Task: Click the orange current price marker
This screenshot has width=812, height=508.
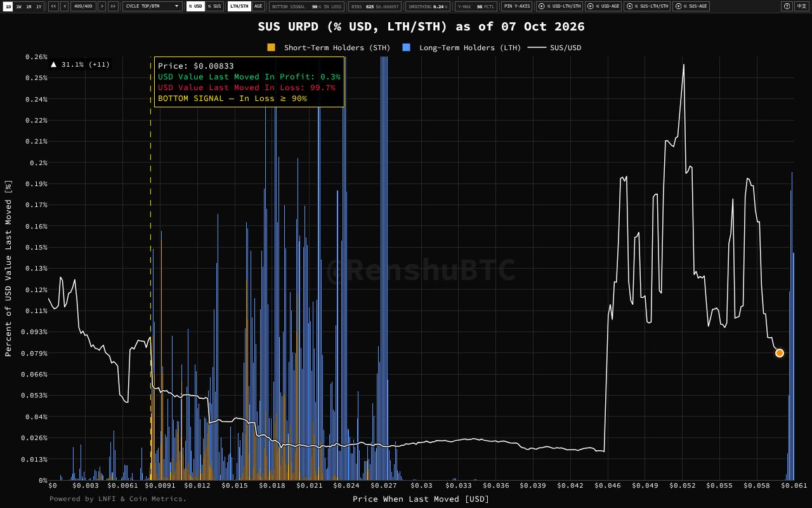Action: (780, 353)
